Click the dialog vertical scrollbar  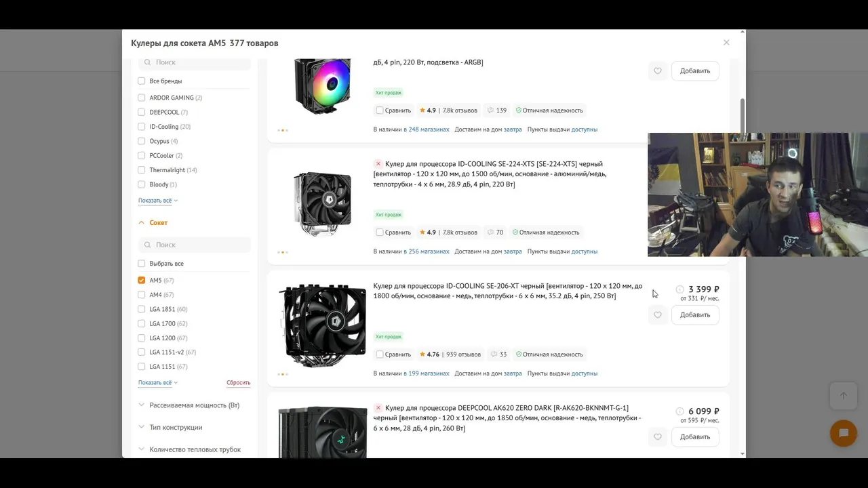pos(743,115)
